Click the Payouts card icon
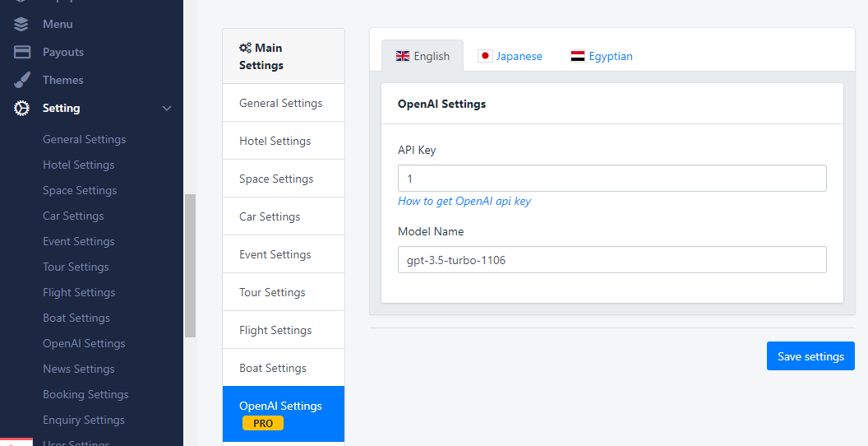 coord(22,52)
